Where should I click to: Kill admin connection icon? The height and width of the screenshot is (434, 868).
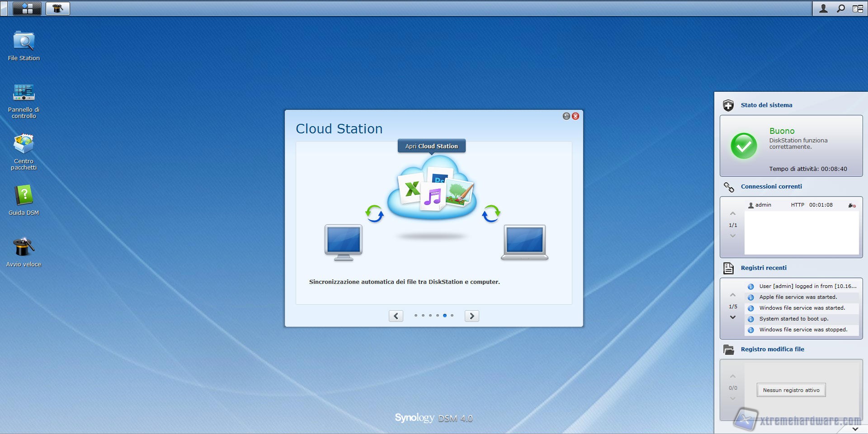coord(852,205)
